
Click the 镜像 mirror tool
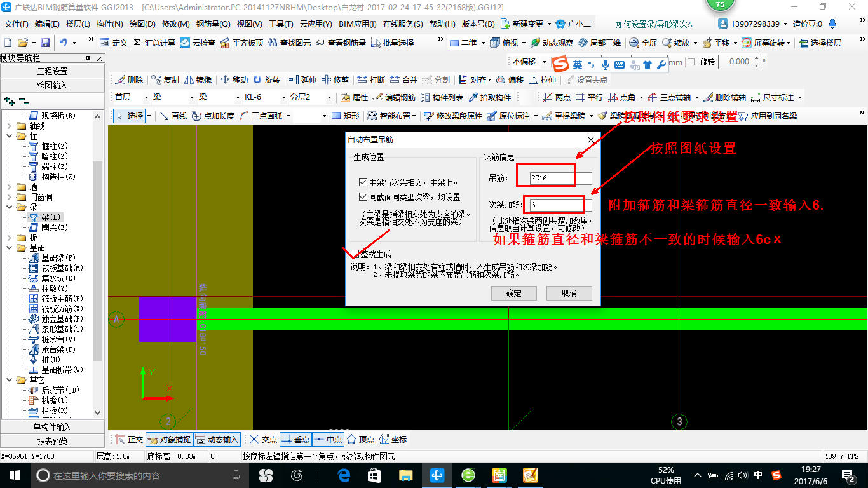tap(198, 79)
